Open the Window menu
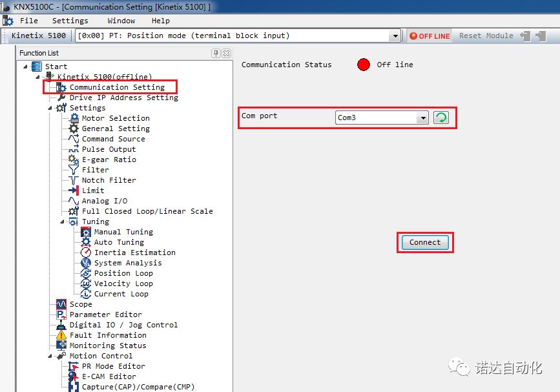The width and height of the screenshot is (560, 392). click(121, 21)
